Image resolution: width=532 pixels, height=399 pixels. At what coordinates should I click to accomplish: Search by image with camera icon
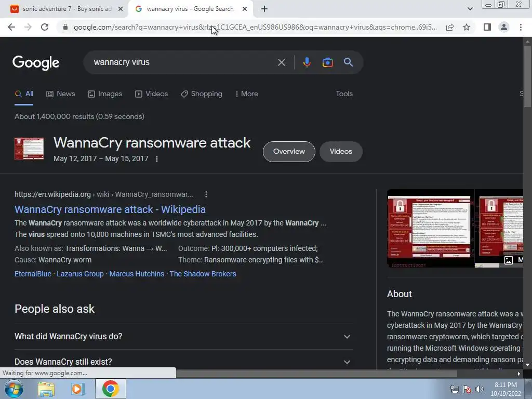(x=327, y=62)
